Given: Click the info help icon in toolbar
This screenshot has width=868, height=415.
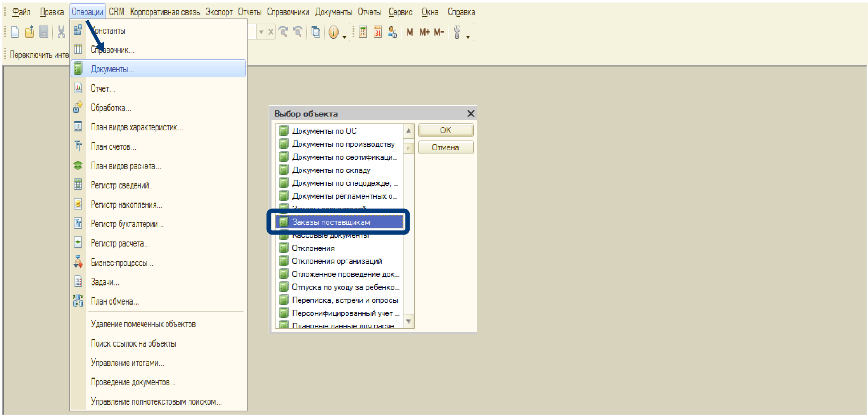Looking at the screenshot, I should click(333, 32).
